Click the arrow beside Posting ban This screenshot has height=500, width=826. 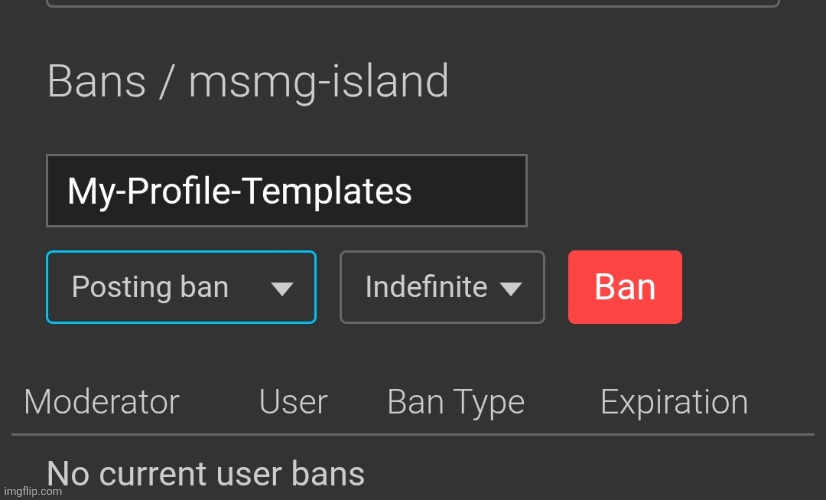282,289
